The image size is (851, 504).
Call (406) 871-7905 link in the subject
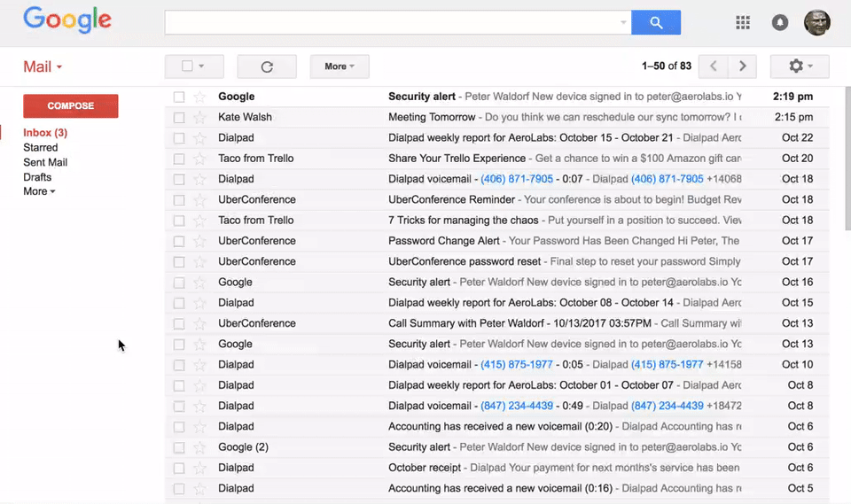(517, 179)
